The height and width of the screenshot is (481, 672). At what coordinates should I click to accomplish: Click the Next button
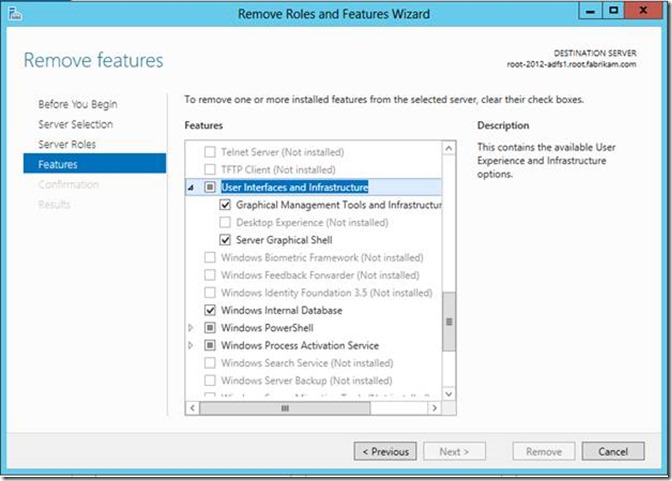click(x=454, y=451)
